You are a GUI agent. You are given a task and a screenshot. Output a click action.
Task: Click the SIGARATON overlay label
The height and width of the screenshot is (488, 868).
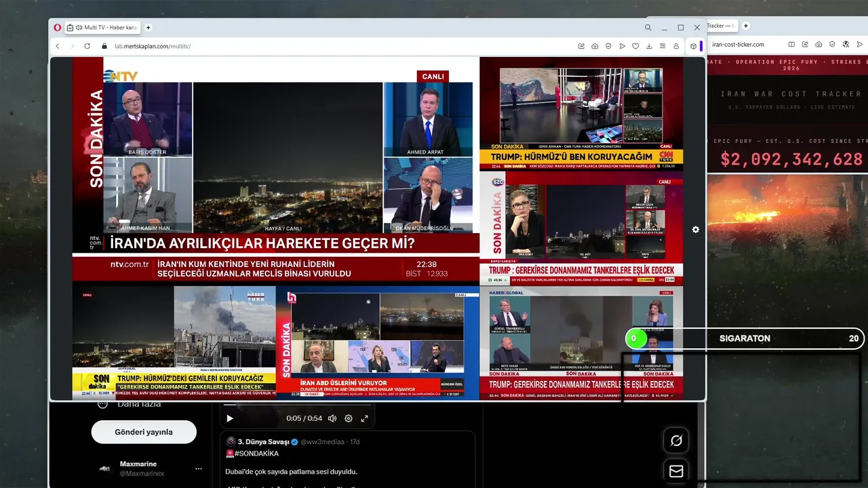(745, 338)
